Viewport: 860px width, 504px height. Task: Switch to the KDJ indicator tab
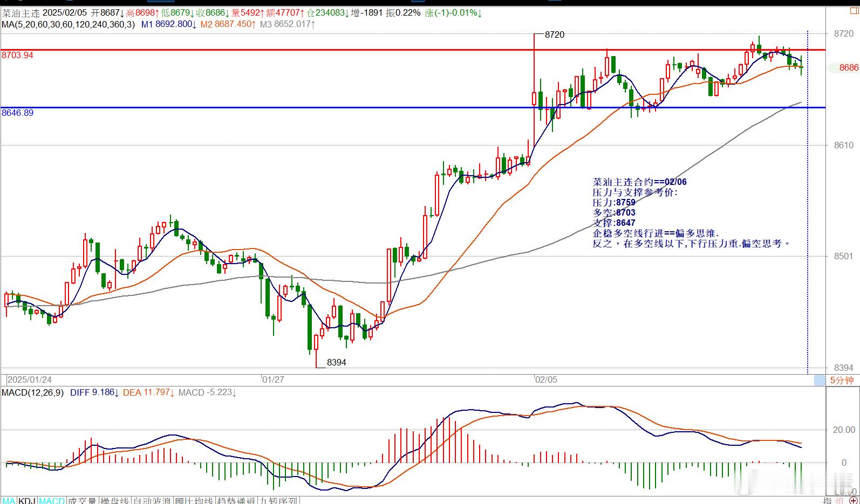pyautogui.click(x=28, y=500)
